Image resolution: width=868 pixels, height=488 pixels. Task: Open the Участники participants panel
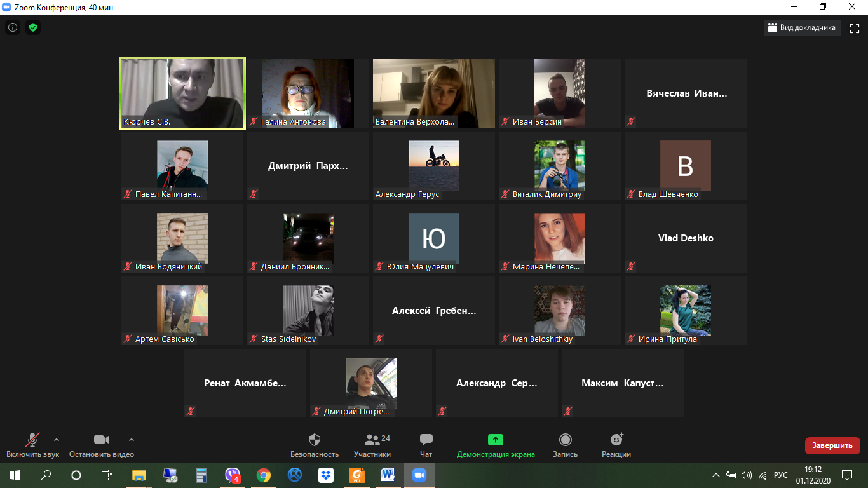tap(372, 445)
